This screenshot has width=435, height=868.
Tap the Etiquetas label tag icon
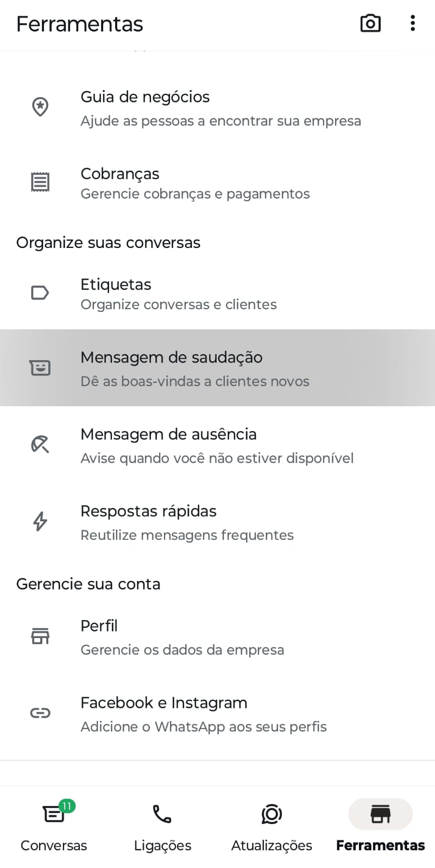point(40,293)
